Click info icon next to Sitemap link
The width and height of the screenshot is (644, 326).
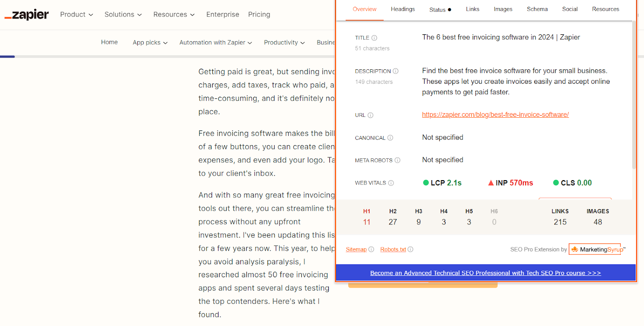371,249
